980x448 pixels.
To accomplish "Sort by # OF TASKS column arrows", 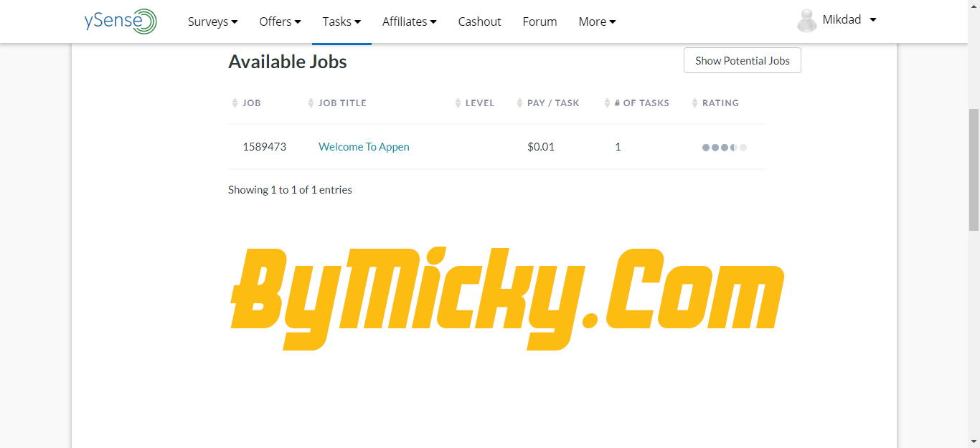I will 607,103.
